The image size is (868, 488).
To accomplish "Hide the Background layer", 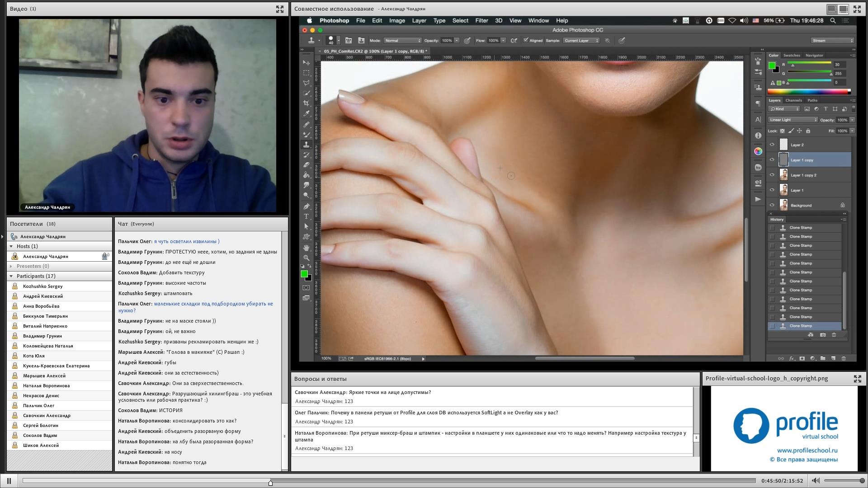I will click(x=772, y=205).
